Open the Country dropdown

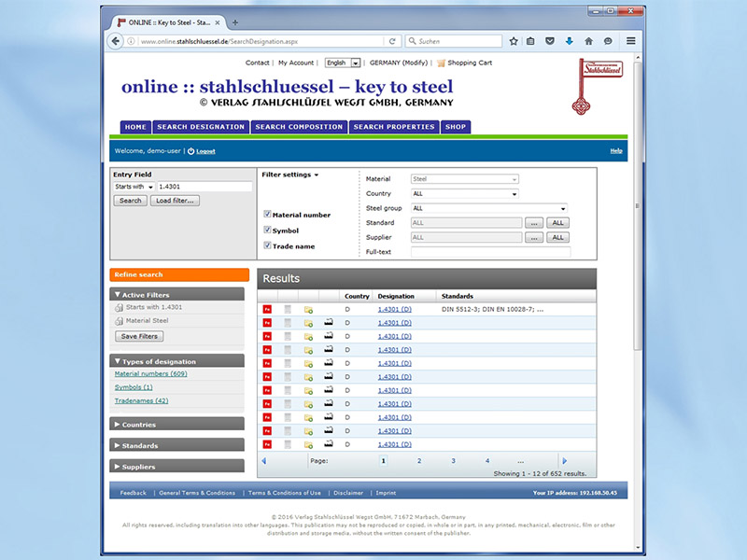464,194
